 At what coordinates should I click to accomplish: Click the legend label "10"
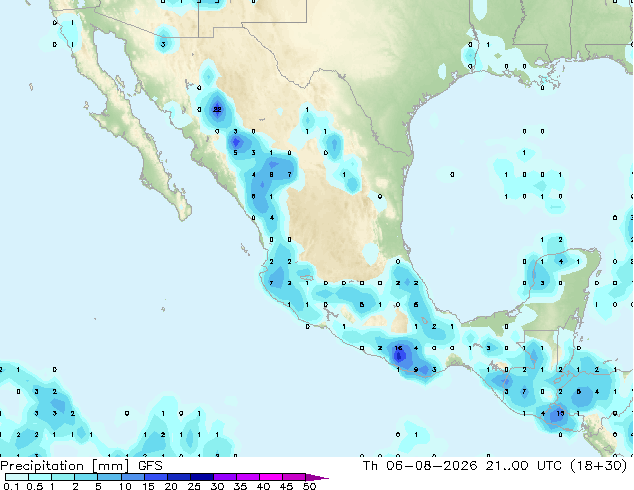(125, 486)
